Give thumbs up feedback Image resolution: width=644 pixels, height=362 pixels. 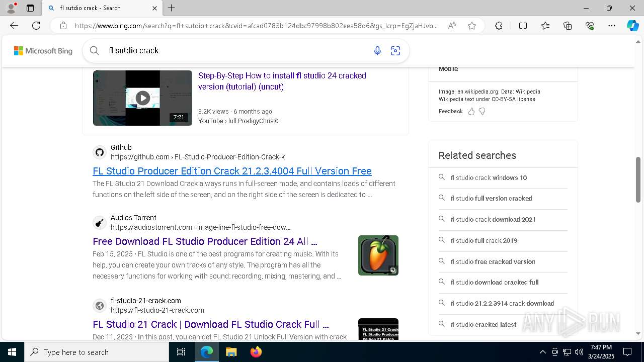[x=471, y=112]
